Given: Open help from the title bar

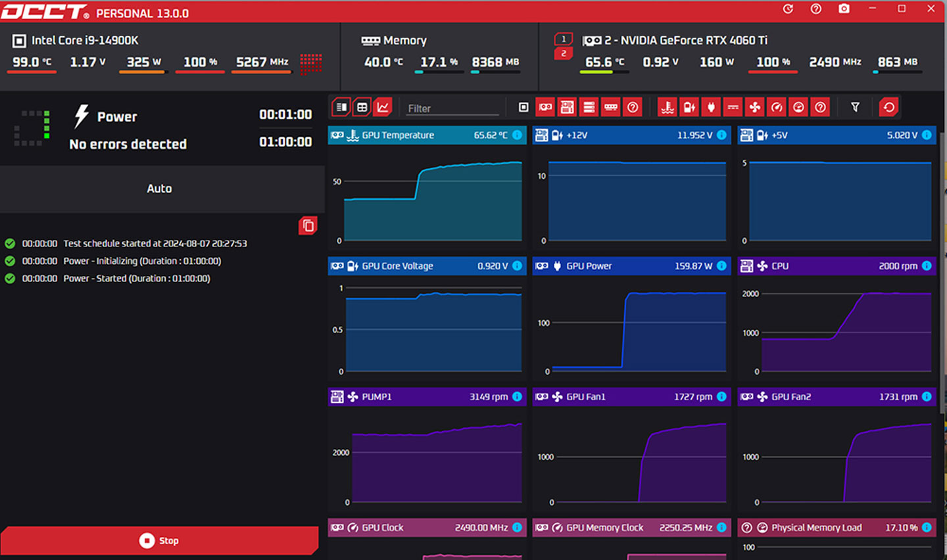Looking at the screenshot, I should (x=816, y=9).
